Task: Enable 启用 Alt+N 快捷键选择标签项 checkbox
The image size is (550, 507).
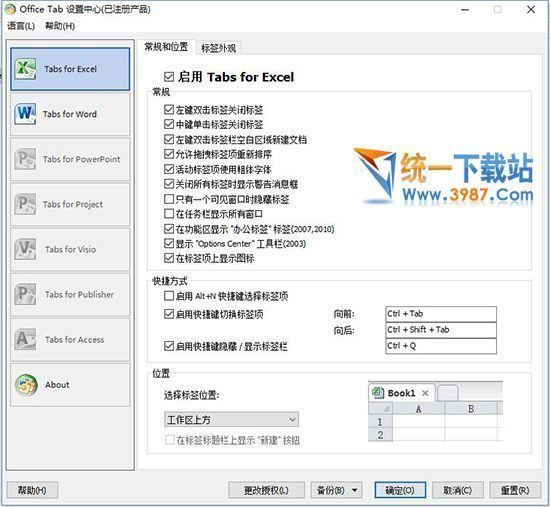Action: click(x=169, y=296)
